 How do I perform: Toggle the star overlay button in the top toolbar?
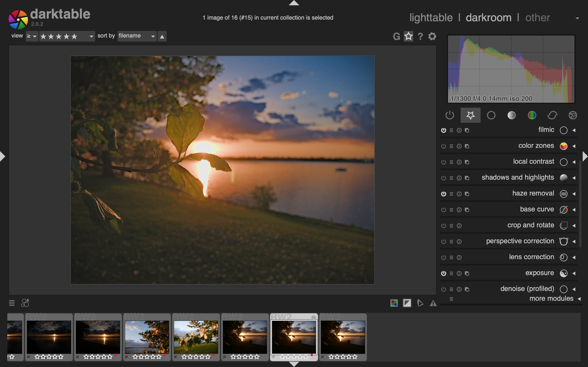tap(409, 36)
